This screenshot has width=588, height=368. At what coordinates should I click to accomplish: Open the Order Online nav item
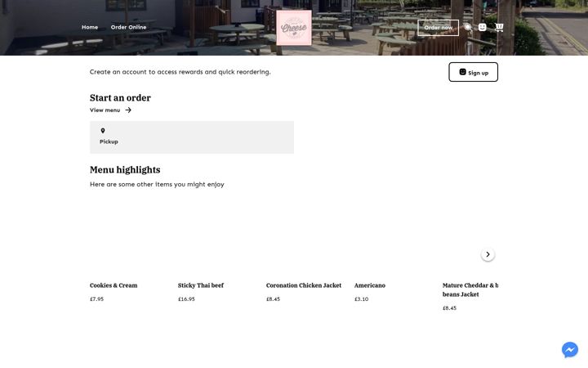tap(129, 27)
